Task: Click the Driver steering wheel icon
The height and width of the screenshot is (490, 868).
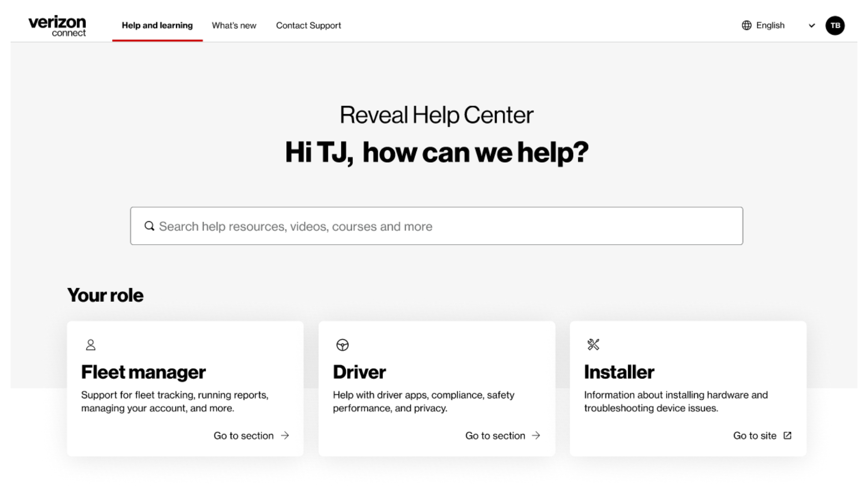Action: (342, 345)
